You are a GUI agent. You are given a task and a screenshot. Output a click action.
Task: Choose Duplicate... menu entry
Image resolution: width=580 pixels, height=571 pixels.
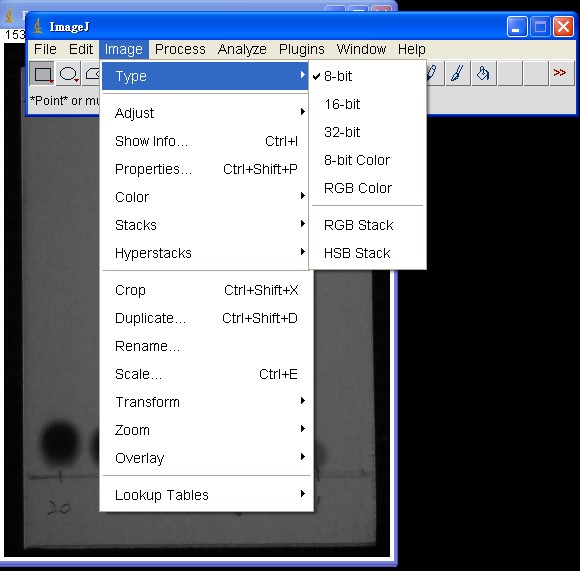206,318
